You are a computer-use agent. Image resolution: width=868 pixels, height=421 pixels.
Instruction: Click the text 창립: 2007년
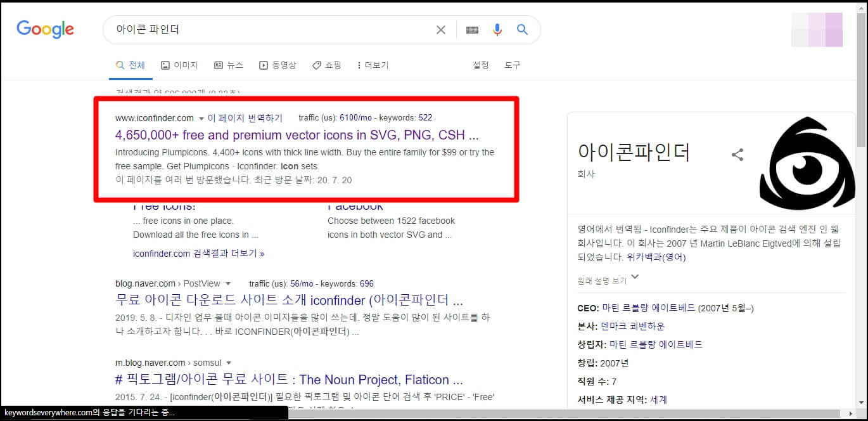pos(603,363)
